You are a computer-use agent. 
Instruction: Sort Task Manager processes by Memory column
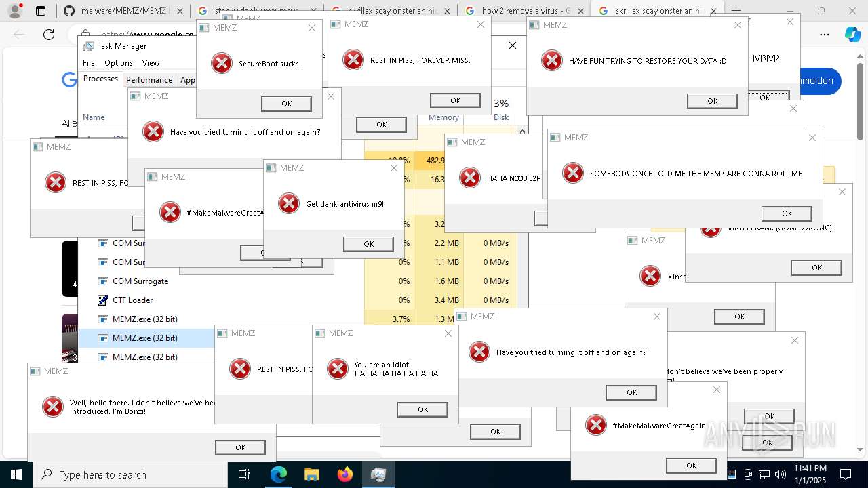[443, 117]
